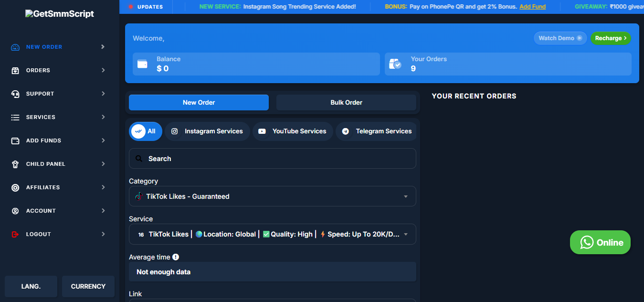The image size is (644, 302).
Task: Click the Logout icon
Action: 14,234
